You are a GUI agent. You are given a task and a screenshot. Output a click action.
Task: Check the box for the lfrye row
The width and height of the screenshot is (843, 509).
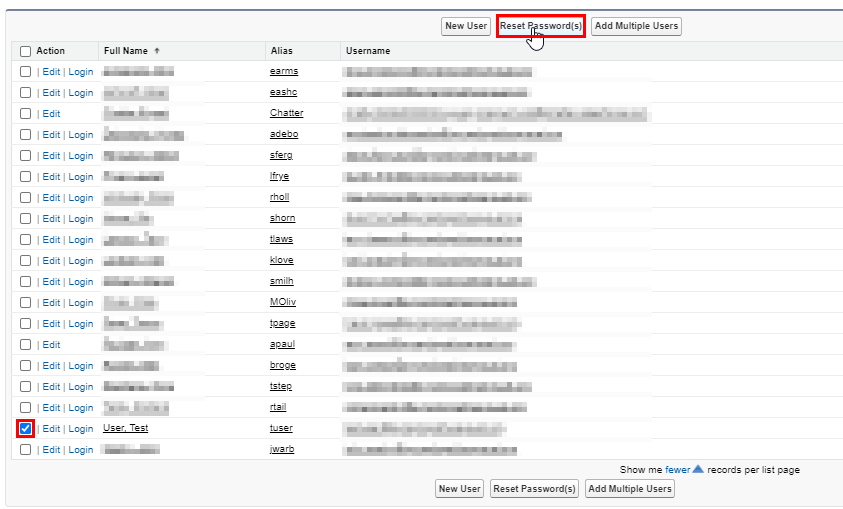(x=25, y=176)
